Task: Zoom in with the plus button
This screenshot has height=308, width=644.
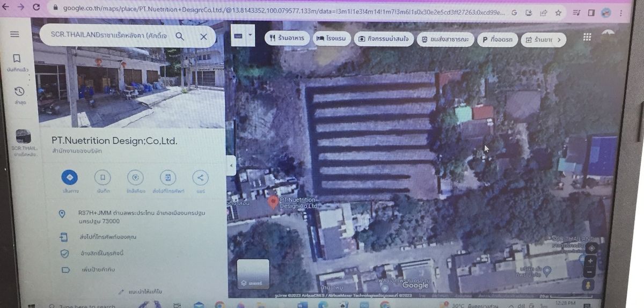Action: [x=591, y=261]
